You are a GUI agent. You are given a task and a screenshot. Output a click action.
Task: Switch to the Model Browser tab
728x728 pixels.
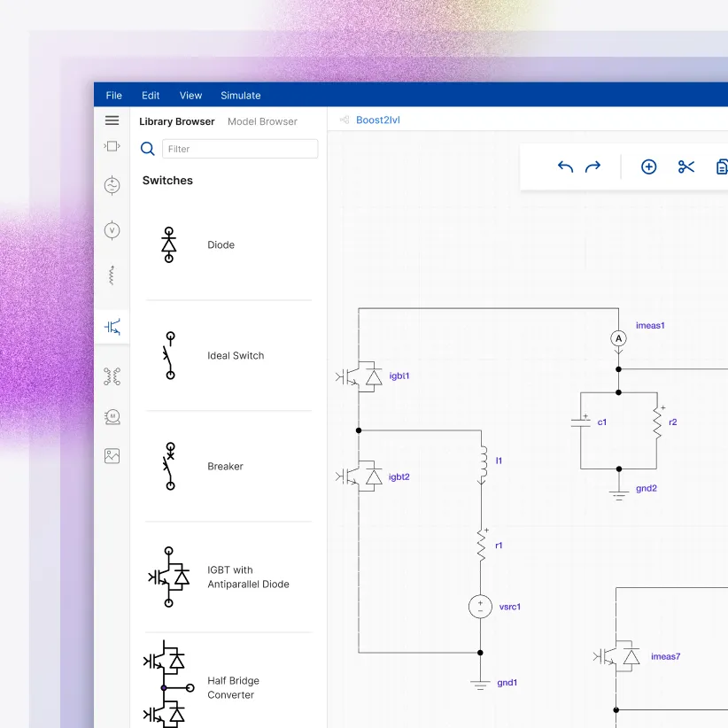pos(262,121)
